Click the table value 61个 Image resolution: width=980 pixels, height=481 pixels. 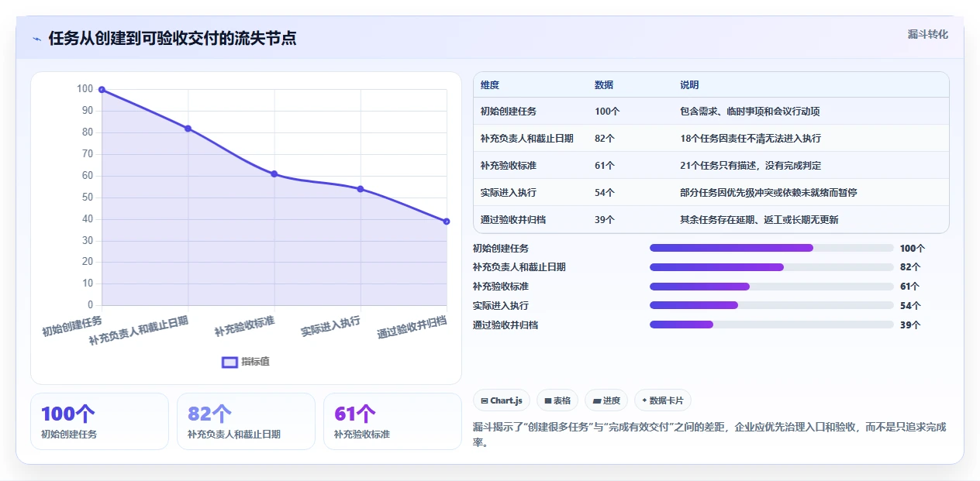[x=605, y=166]
